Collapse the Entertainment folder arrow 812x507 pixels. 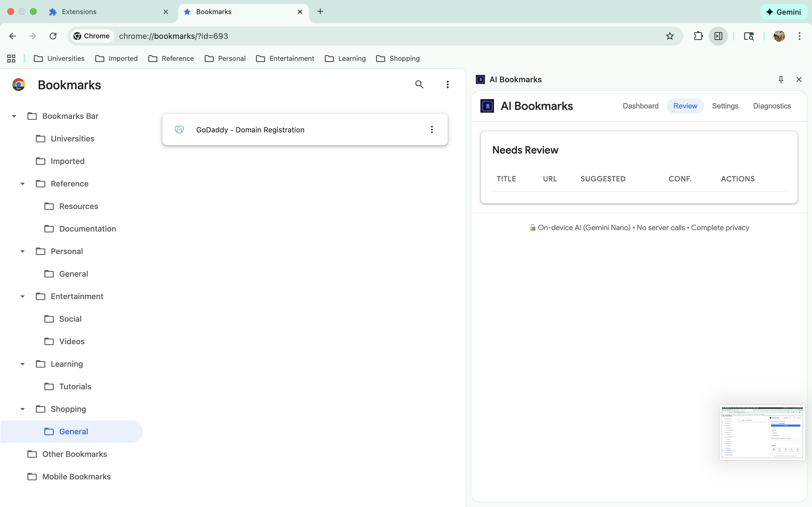pos(23,296)
